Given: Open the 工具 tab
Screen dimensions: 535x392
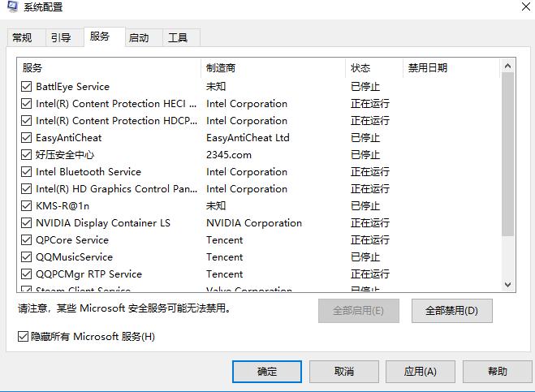Looking at the screenshot, I should (178, 38).
